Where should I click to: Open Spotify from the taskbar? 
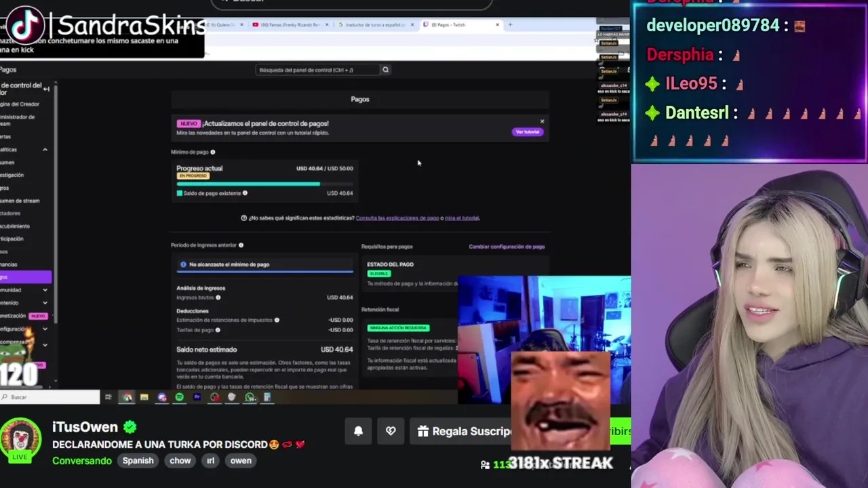[179, 397]
